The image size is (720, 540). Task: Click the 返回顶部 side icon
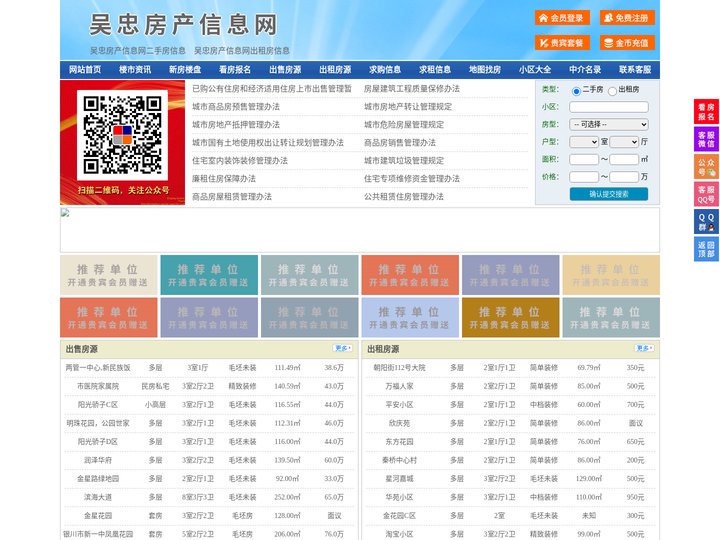pos(706,249)
